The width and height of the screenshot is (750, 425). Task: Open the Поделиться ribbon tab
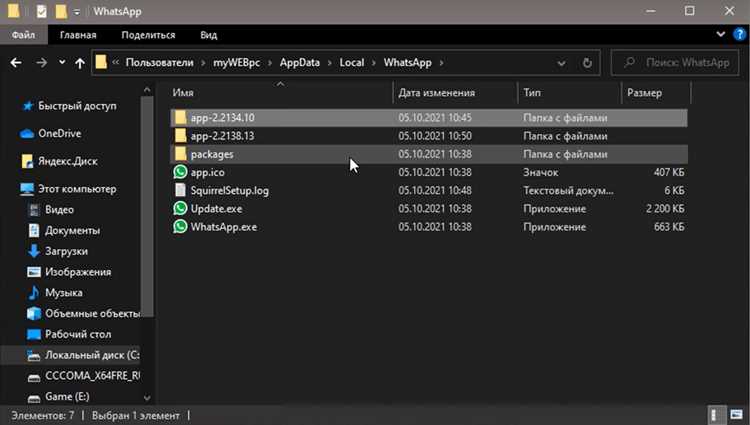click(x=148, y=35)
